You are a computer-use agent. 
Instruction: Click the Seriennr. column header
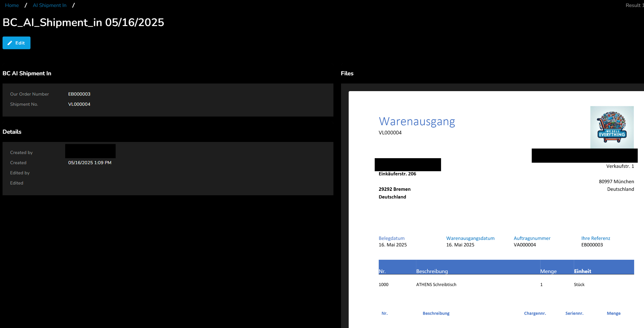pos(574,313)
